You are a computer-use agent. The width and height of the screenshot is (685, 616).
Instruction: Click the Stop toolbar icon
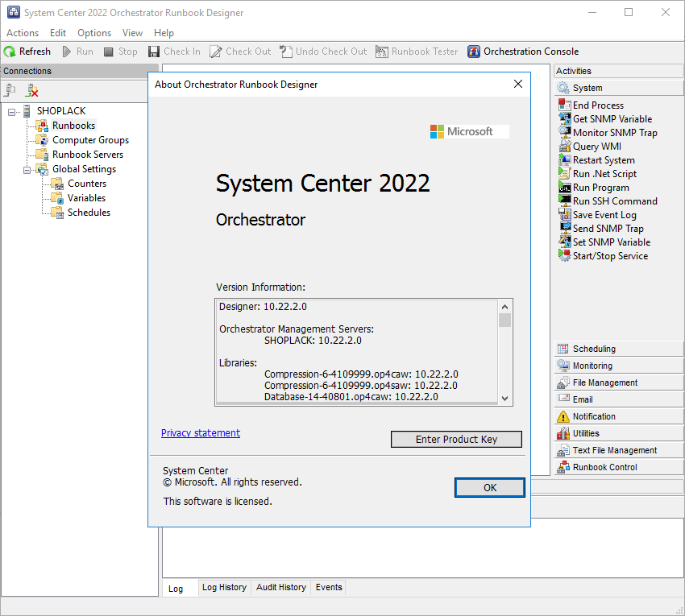[108, 52]
